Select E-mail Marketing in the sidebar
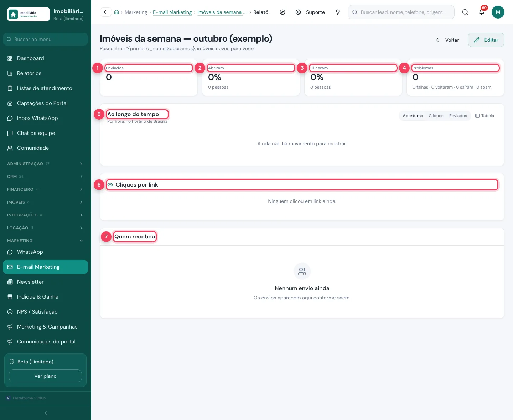The image size is (513, 420). [45, 267]
